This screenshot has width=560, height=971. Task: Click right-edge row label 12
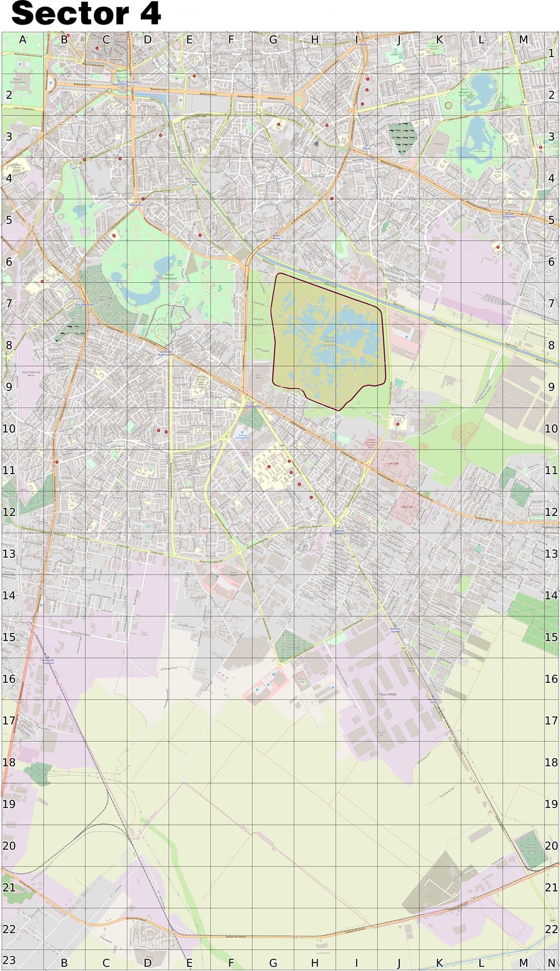pyautogui.click(x=551, y=512)
